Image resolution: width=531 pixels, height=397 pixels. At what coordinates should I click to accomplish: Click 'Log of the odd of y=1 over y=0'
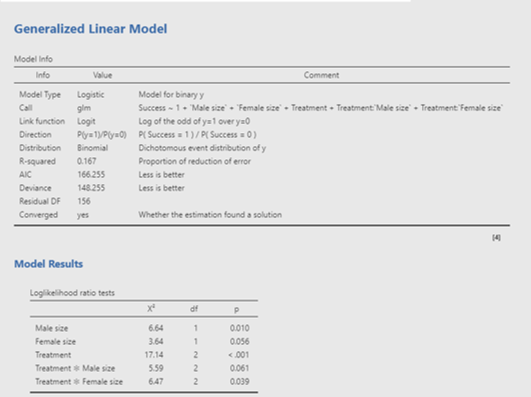point(194,121)
